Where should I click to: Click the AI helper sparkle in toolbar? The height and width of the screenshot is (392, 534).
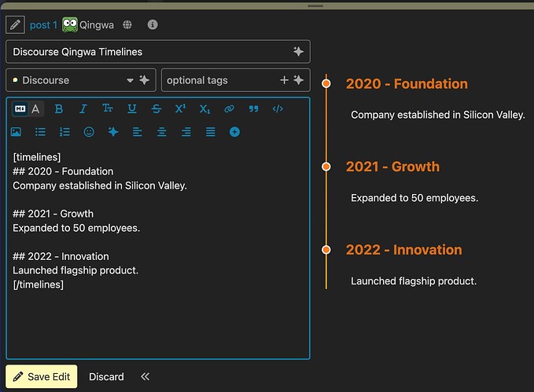(113, 132)
